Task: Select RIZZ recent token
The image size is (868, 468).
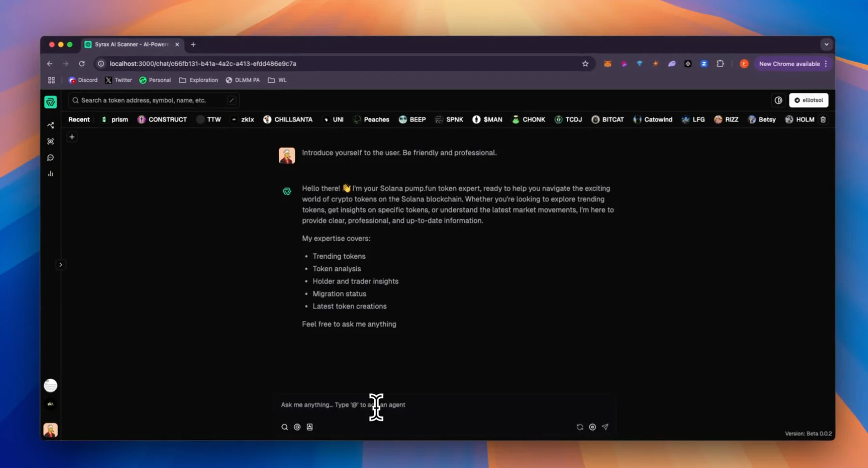Action: tap(726, 119)
